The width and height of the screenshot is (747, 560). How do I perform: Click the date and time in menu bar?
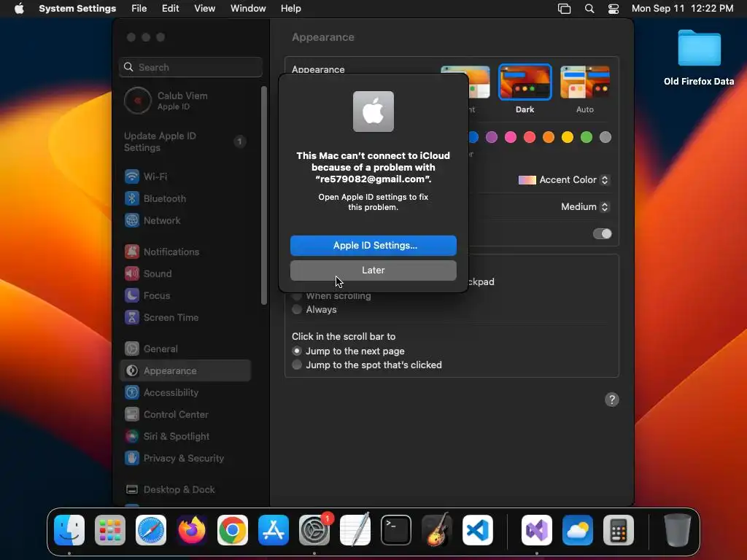click(682, 9)
